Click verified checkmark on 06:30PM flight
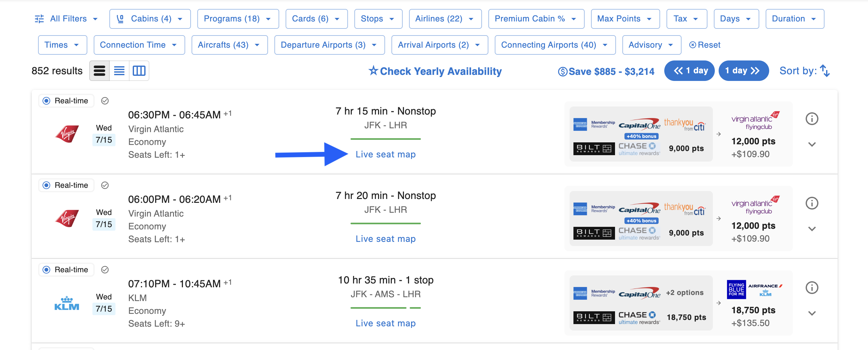Viewport: 868px width, 350px height. (105, 101)
